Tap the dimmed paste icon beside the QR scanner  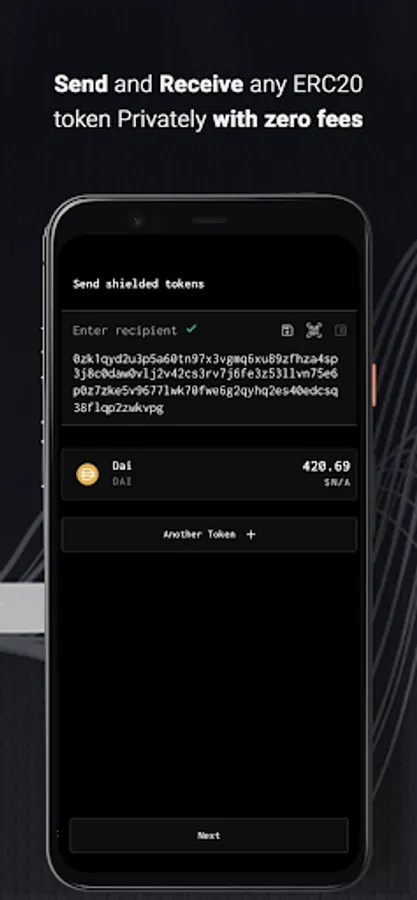341,330
